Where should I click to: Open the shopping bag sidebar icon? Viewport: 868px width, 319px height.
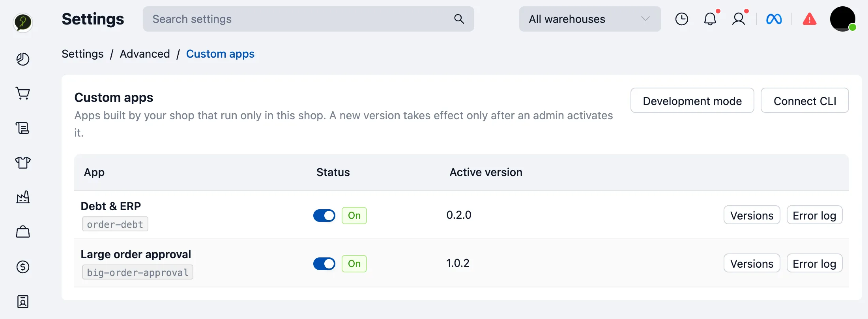[23, 232]
